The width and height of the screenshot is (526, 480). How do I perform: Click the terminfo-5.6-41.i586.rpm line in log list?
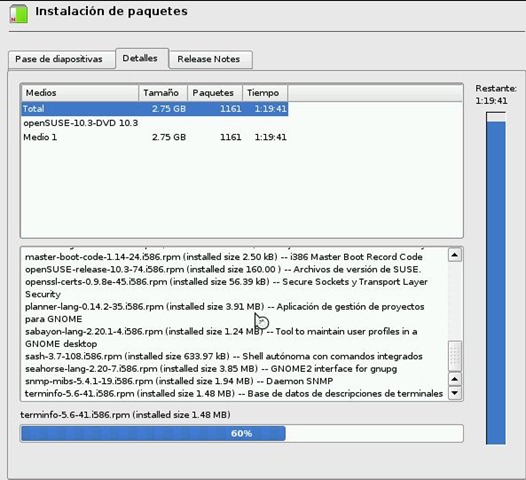[234, 393]
